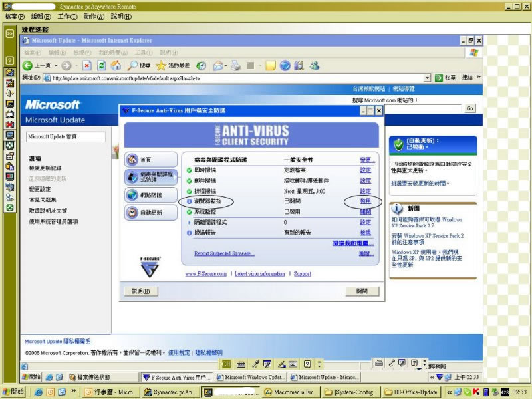Click the F-Secure dialog 關閉 button
This screenshot has width=532, height=399.
click(362, 291)
